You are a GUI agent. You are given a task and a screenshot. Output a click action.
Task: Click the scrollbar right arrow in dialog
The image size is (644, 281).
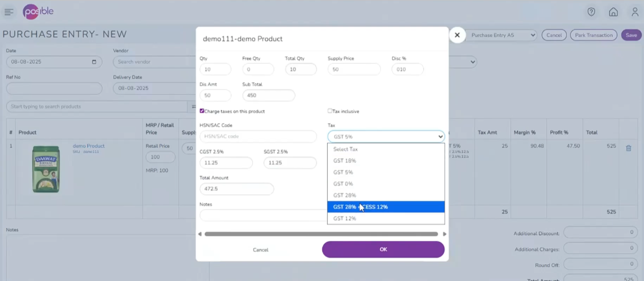tap(444, 234)
